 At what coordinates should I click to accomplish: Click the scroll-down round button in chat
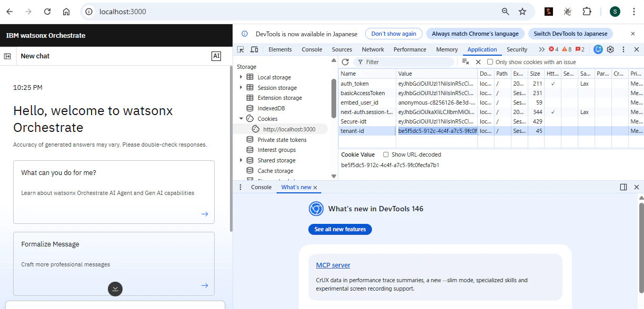click(x=115, y=289)
